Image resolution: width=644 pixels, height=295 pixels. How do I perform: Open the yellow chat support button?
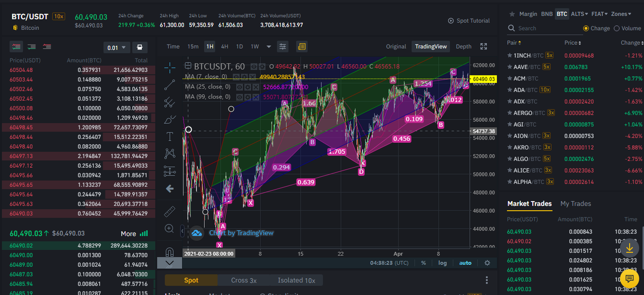(629, 278)
